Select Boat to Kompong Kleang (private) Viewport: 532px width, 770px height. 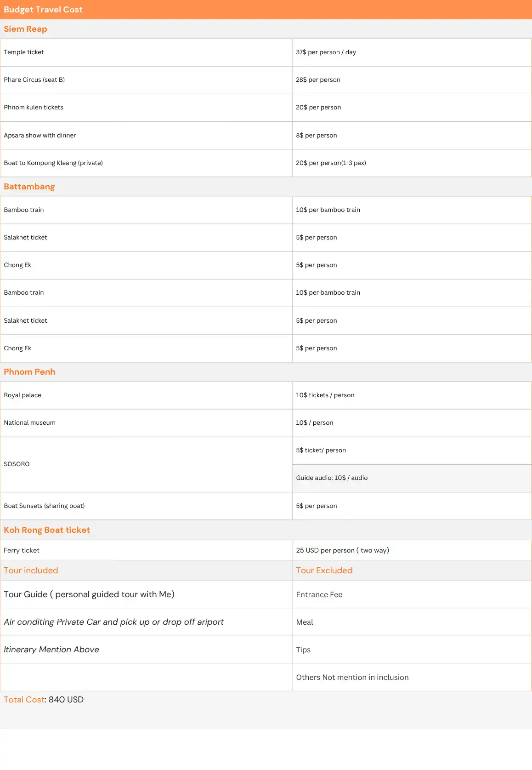pos(53,163)
